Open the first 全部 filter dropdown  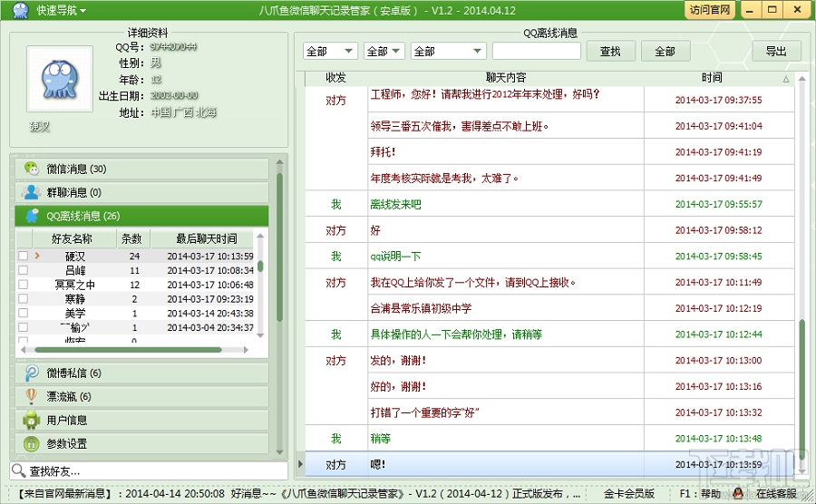pos(330,51)
